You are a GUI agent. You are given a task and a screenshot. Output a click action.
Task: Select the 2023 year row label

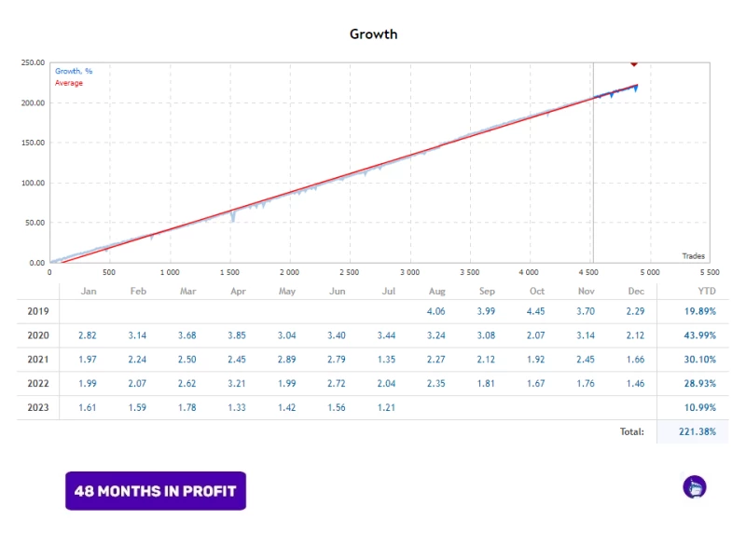(38, 408)
